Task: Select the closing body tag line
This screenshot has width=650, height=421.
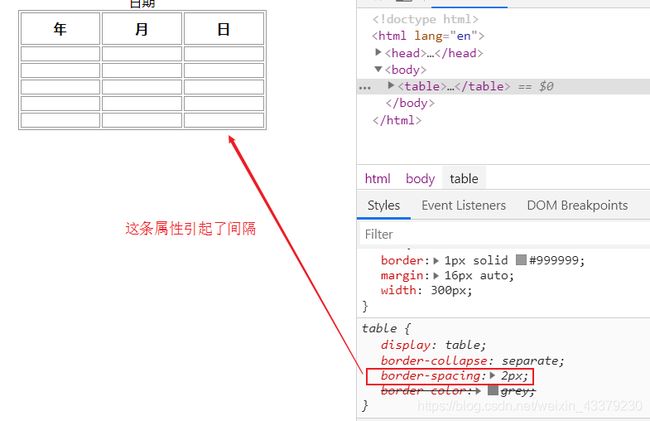Action: (410, 103)
